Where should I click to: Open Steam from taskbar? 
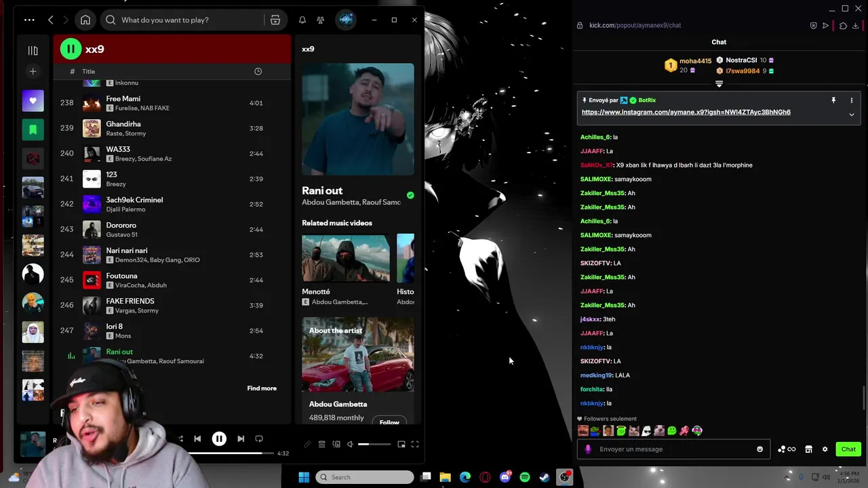[x=545, y=477]
